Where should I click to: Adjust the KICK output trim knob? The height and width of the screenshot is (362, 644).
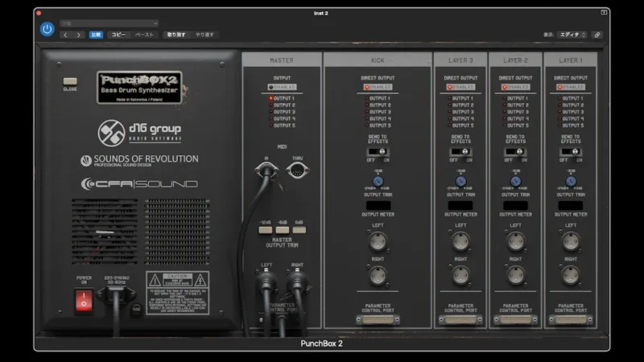[x=378, y=181]
